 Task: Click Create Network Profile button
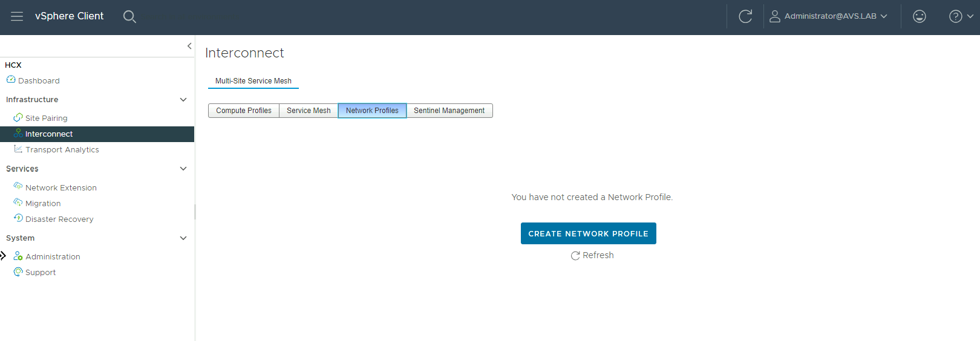coord(589,233)
